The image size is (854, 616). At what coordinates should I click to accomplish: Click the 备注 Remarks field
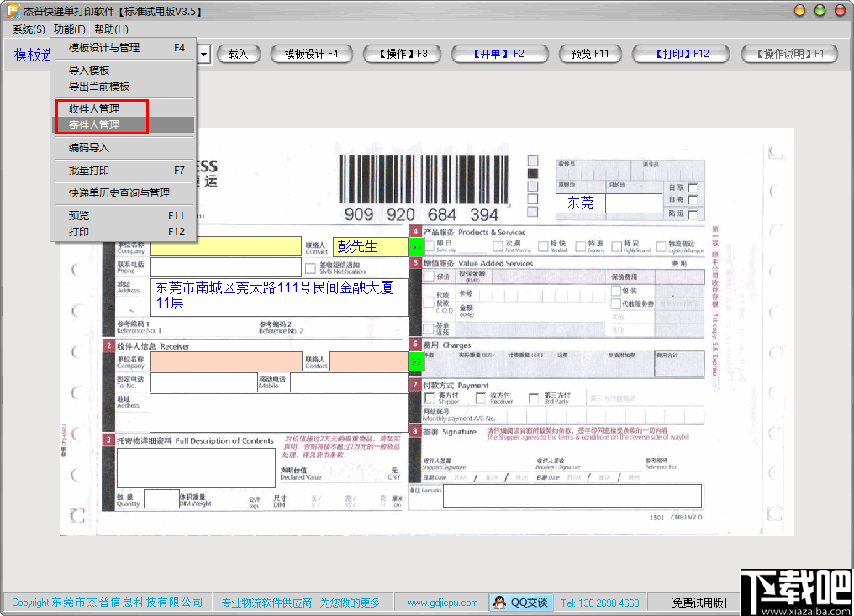tap(572, 496)
